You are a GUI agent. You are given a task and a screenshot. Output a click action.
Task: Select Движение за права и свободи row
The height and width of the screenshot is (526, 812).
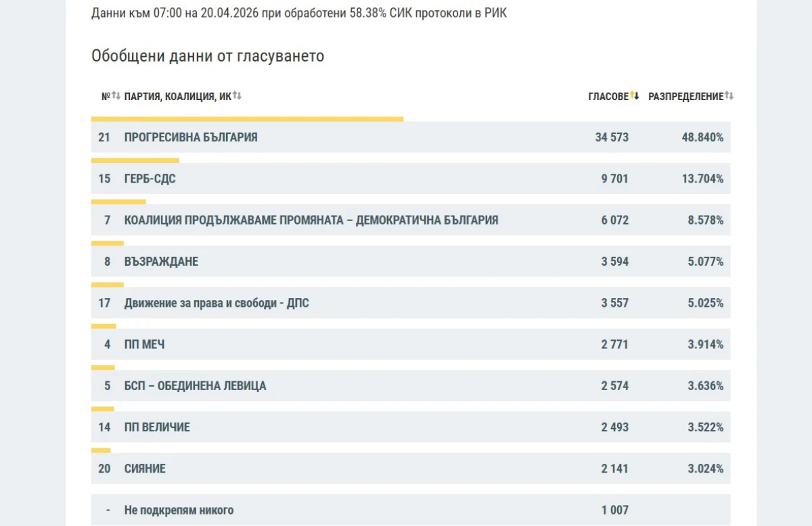411,303
